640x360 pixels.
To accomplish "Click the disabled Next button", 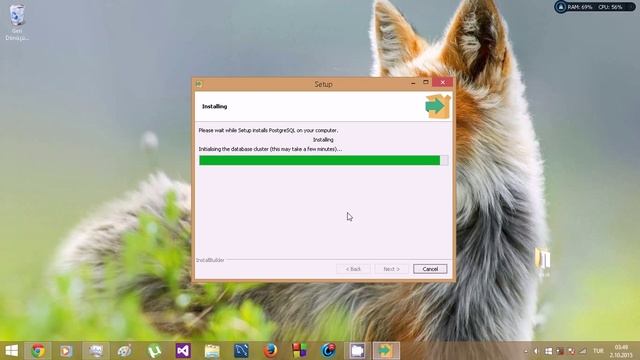I will [x=391, y=269].
